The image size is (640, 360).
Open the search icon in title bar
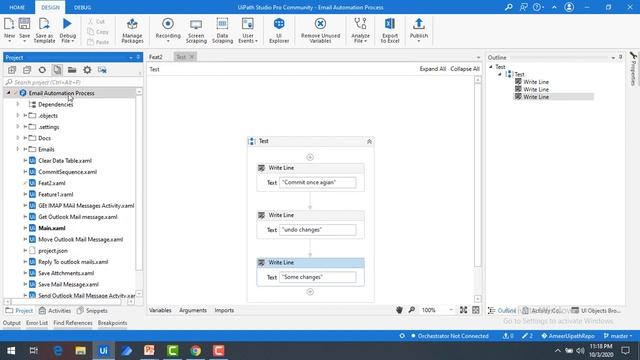[x=509, y=7]
